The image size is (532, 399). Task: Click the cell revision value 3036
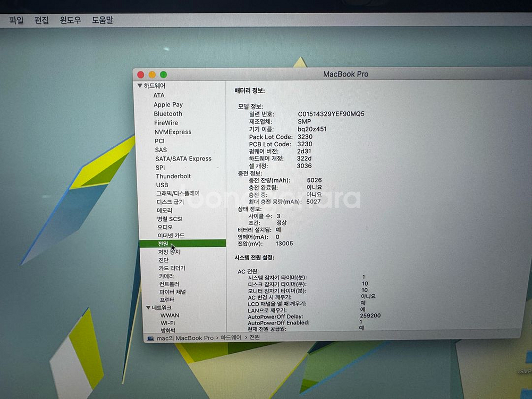click(304, 165)
